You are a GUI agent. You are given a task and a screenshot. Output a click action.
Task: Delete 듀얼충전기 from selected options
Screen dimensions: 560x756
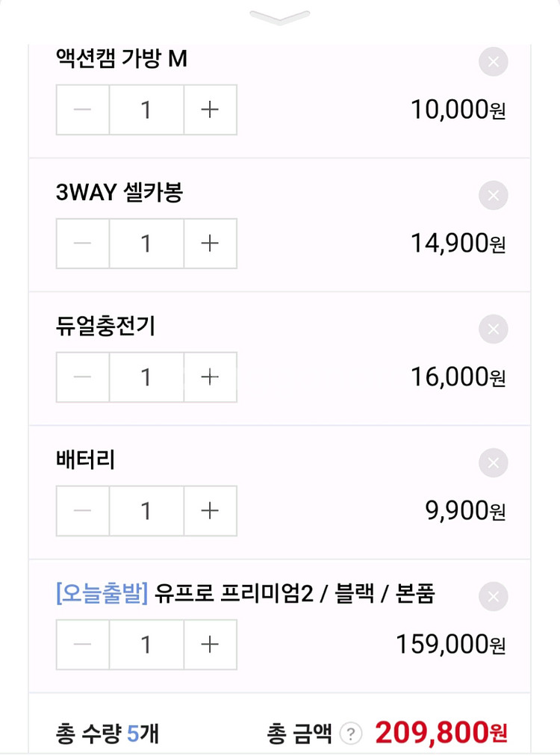(493, 329)
